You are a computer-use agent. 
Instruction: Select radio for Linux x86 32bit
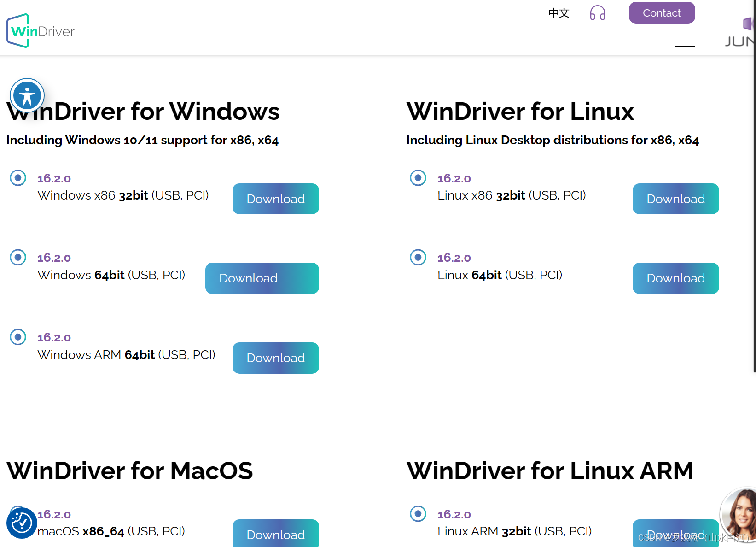(x=418, y=177)
